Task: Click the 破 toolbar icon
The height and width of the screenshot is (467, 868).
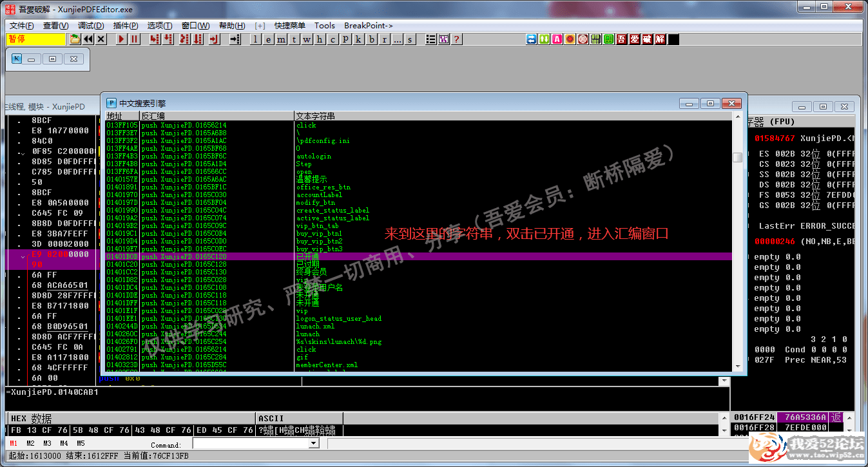Action: 648,39
